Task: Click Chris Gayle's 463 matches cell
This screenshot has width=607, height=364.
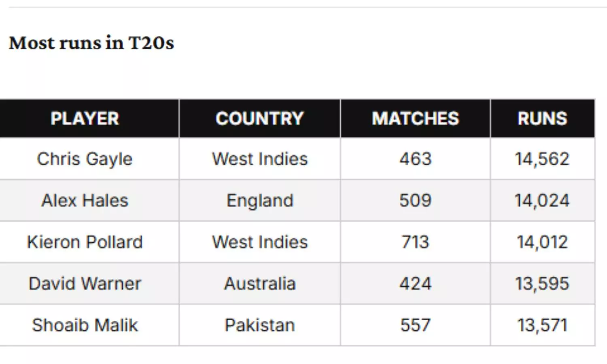Action: coord(416,159)
